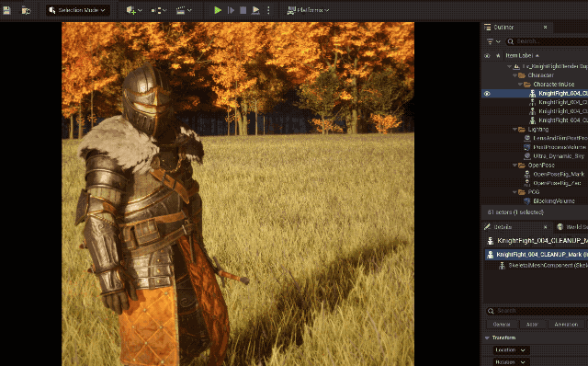The image size is (588, 366).
Task: Select the OpenPose folder label
Action: [x=541, y=166]
